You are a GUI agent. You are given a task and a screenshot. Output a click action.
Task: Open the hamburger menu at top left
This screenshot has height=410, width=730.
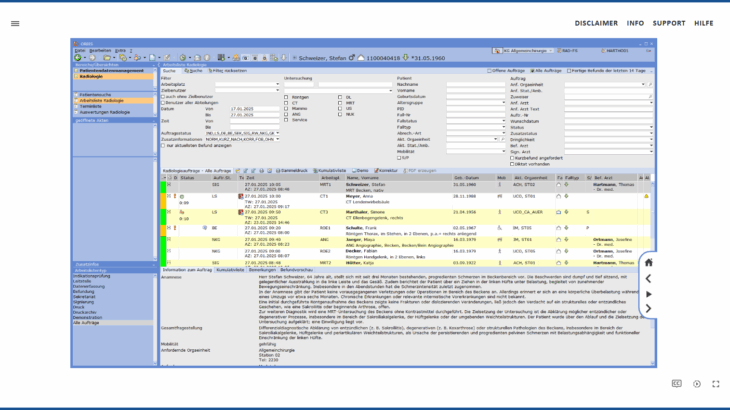point(15,23)
